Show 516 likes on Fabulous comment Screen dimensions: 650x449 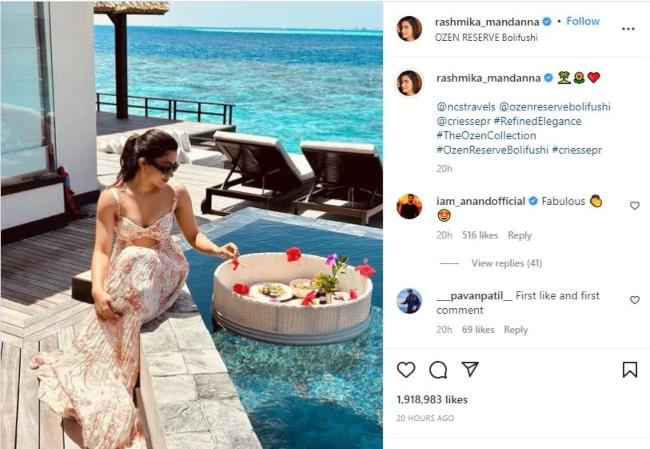(480, 235)
